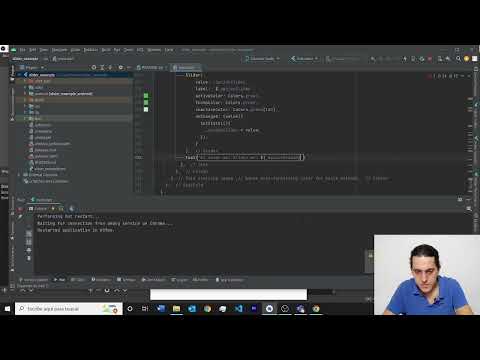The height and width of the screenshot is (360, 480).
Task: Open Task View from the taskbar
Action: click(145, 309)
